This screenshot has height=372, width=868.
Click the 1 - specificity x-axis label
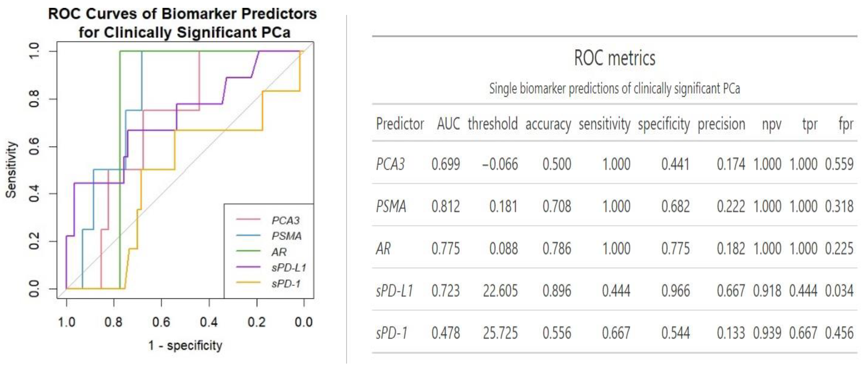185,345
